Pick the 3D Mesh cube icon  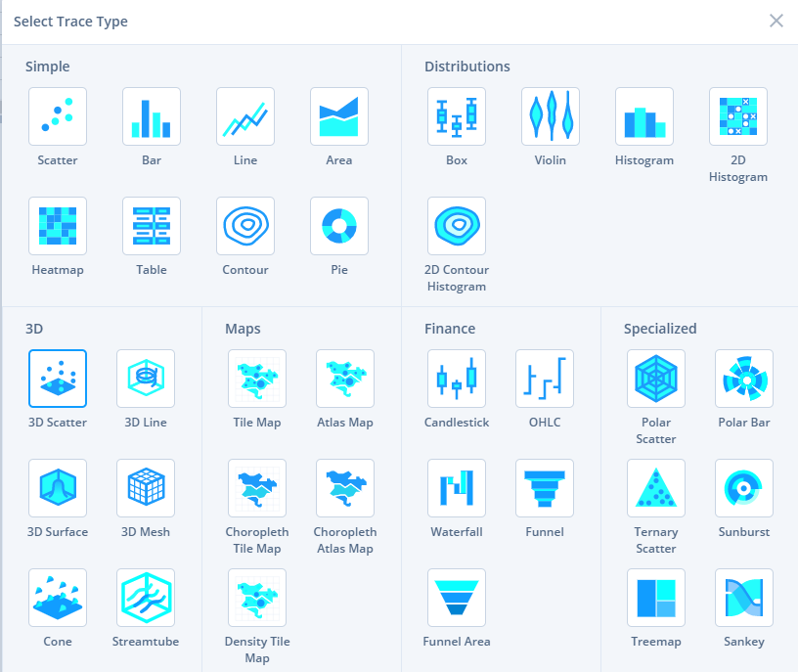(x=146, y=488)
